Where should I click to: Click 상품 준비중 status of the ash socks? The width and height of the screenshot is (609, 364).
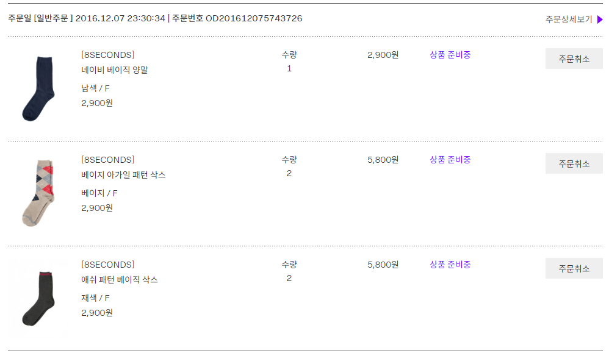[450, 265]
